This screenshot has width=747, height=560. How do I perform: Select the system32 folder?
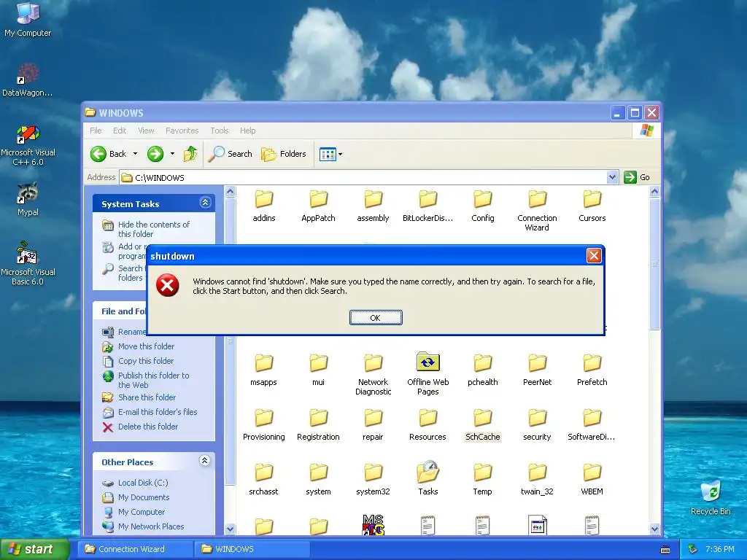pyautogui.click(x=373, y=480)
